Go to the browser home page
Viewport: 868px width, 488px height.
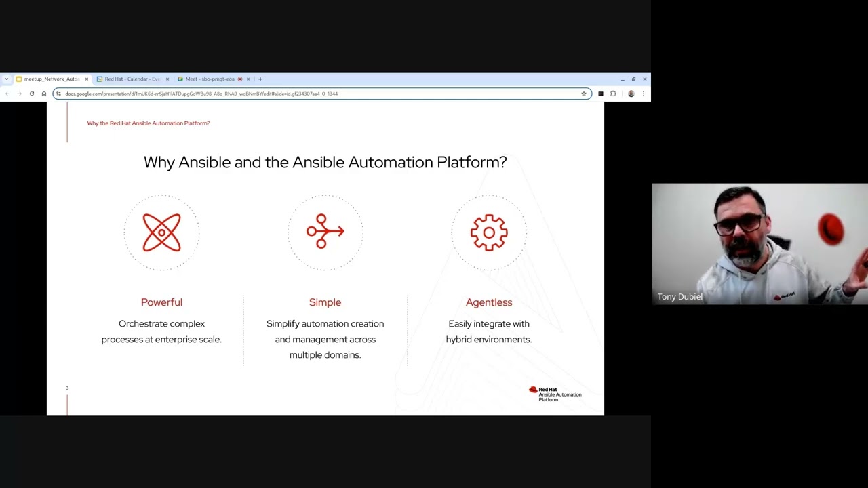[44, 94]
